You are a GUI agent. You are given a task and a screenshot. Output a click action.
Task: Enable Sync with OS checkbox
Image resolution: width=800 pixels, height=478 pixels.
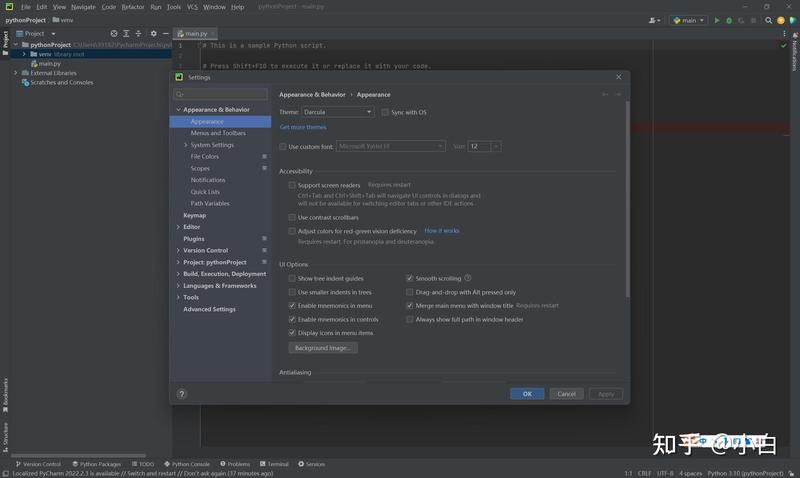pyautogui.click(x=385, y=112)
